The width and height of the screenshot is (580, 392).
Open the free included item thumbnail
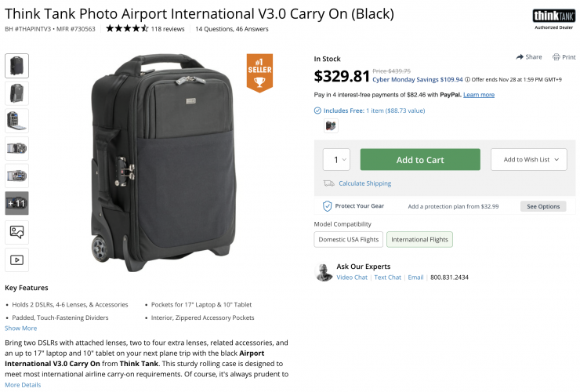tap(331, 125)
